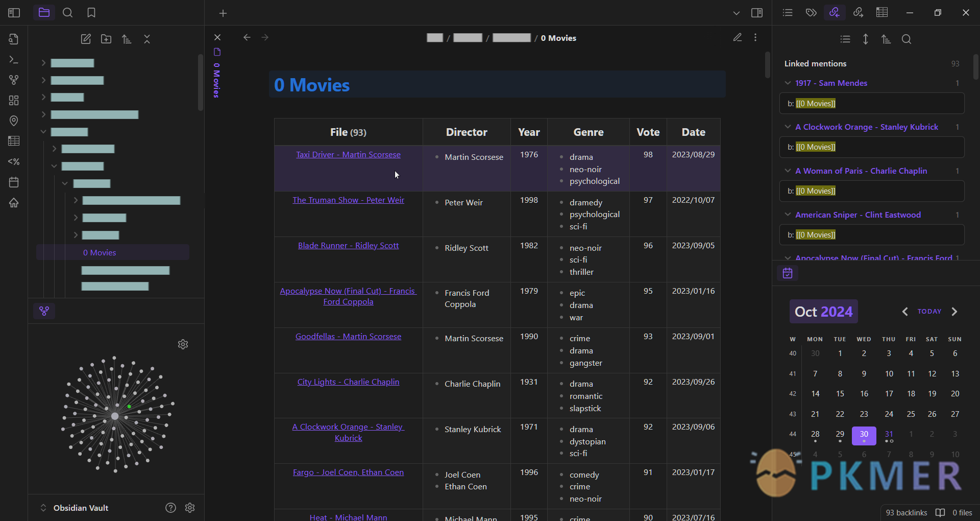Switch note to edit mode pencil
The width and height of the screenshot is (980, 521).
click(737, 37)
